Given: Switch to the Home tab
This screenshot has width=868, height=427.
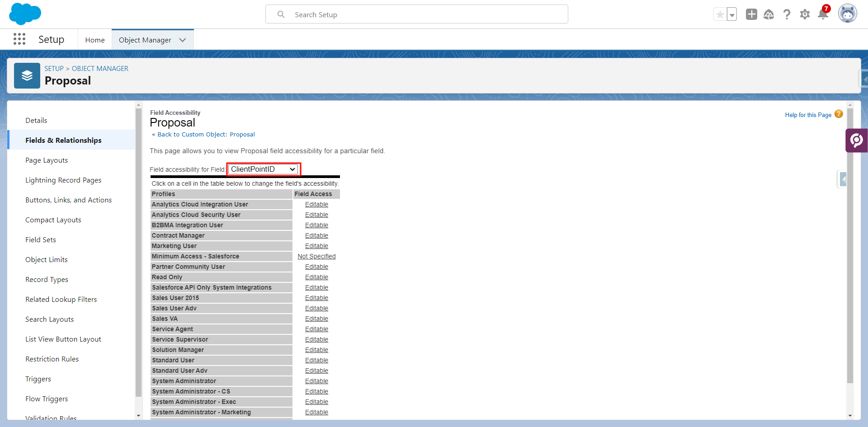Looking at the screenshot, I should coord(94,40).
